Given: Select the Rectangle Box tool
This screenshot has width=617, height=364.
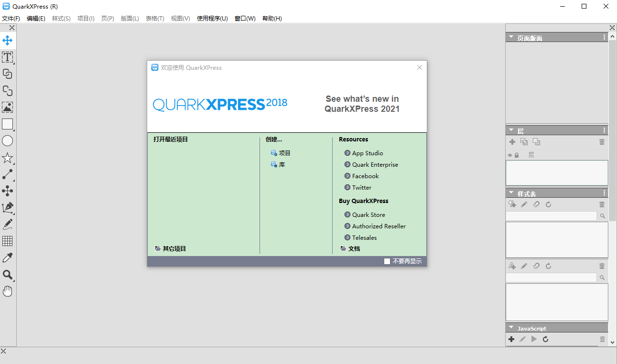Looking at the screenshot, I should click(x=7, y=124).
